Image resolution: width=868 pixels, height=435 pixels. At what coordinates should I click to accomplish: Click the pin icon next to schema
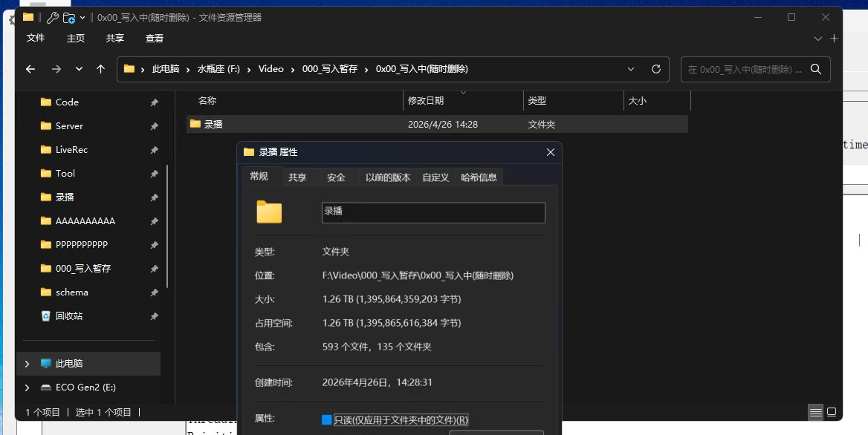point(155,293)
